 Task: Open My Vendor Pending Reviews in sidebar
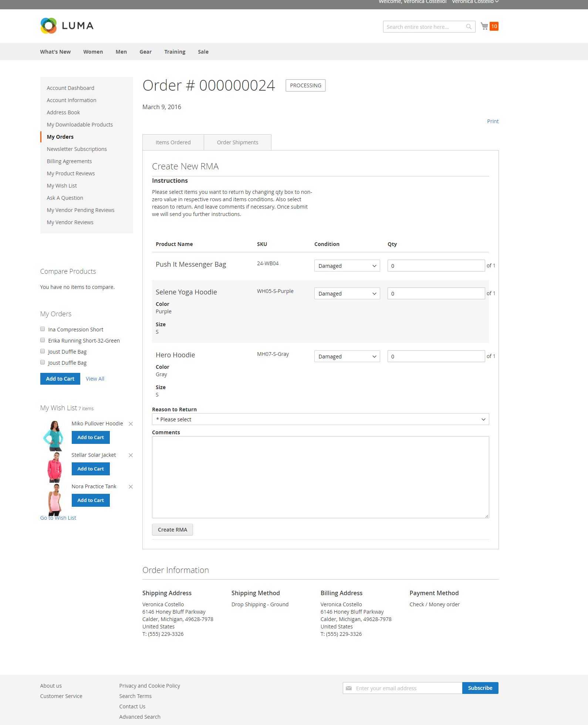[81, 210]
